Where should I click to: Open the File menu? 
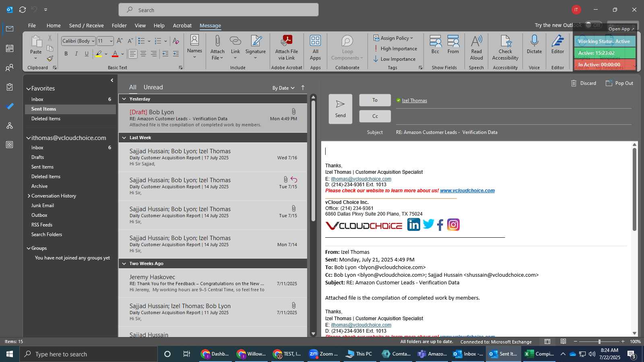click(32, 25)
